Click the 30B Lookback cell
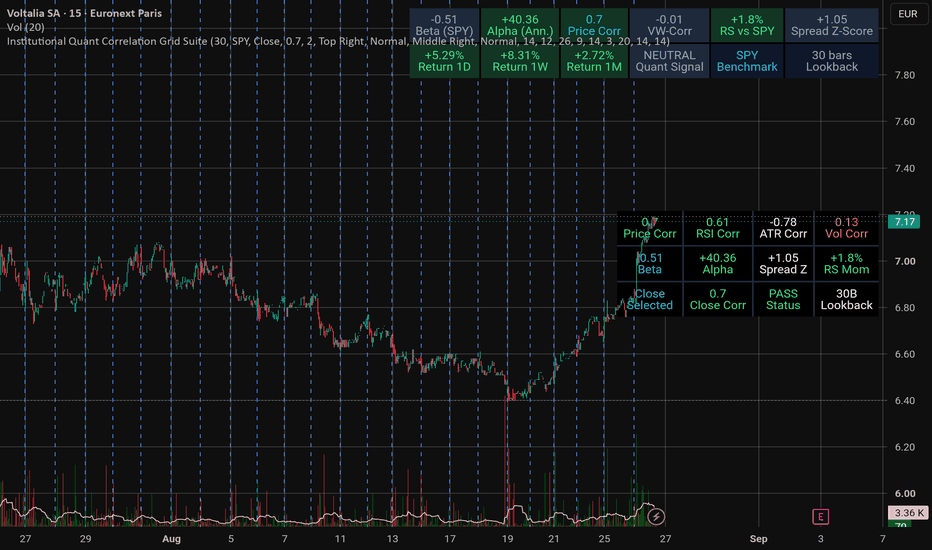 [x=846, y=300]
